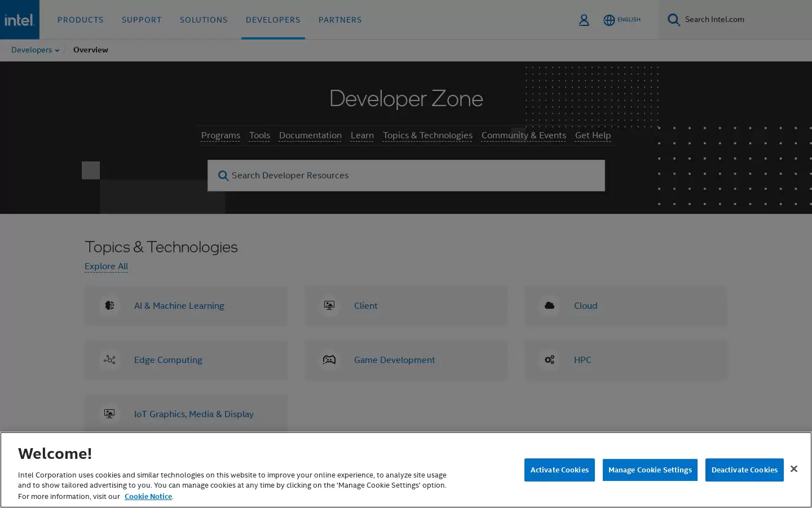Go to the Documentation section link

pyautogui.click(x=310, y=135)
